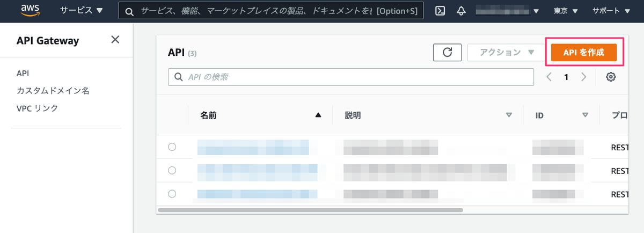Go to next page of APIs

[583, 77]
